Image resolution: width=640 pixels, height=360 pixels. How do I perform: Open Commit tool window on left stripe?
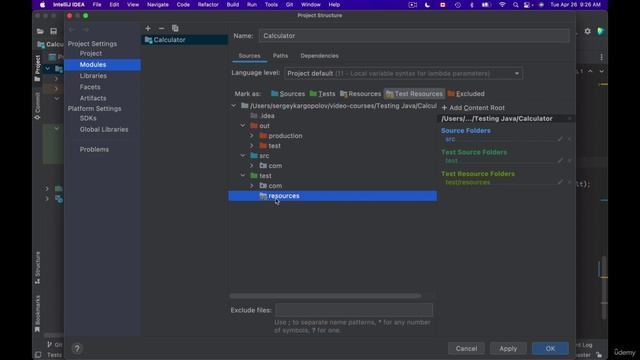[x=37, y=106]
